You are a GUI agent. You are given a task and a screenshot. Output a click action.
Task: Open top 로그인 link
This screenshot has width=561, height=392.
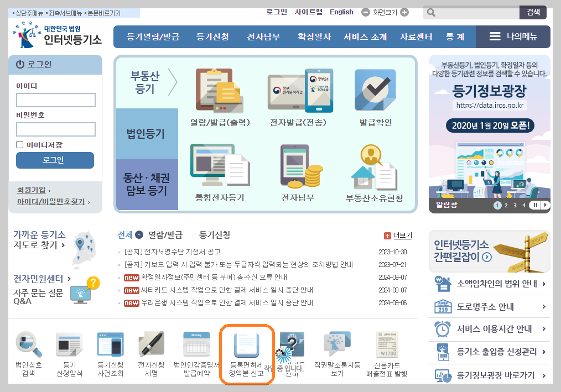pos(277,12)
